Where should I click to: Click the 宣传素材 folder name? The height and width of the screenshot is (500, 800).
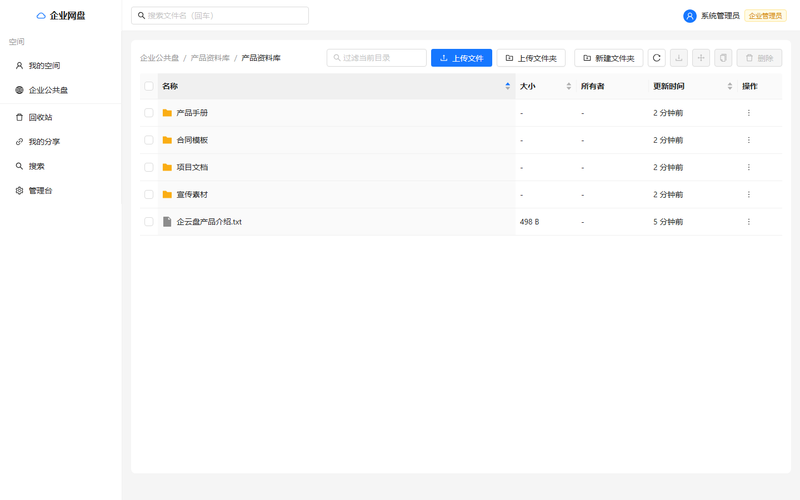click(192, 194)
